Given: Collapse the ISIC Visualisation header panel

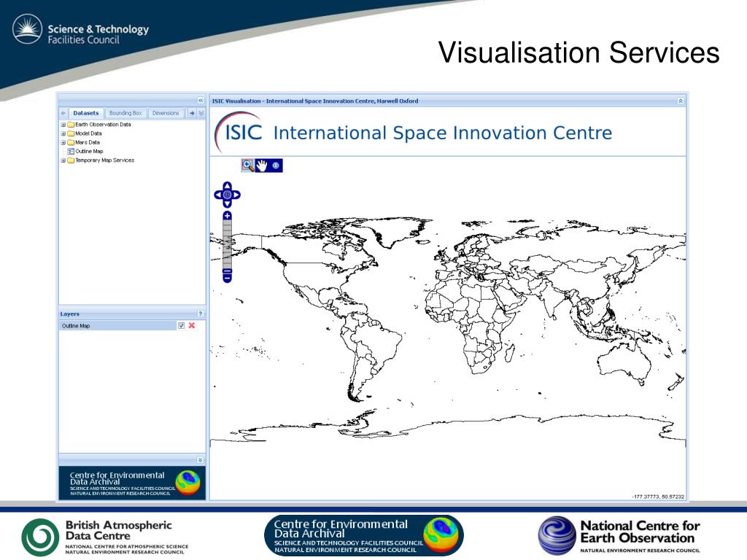Looking at the screenshot, I should pyautogui.click(x=681, y=101).
